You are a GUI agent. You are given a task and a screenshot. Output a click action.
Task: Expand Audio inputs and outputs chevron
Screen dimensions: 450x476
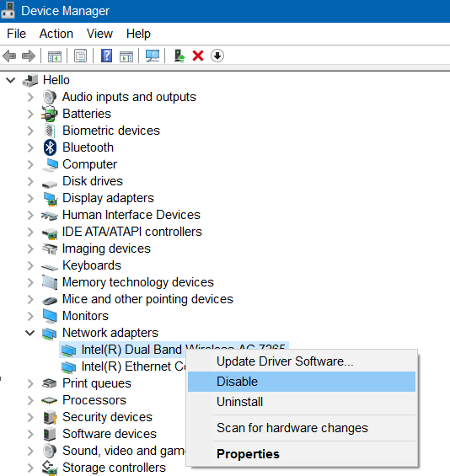pos(30,97)
